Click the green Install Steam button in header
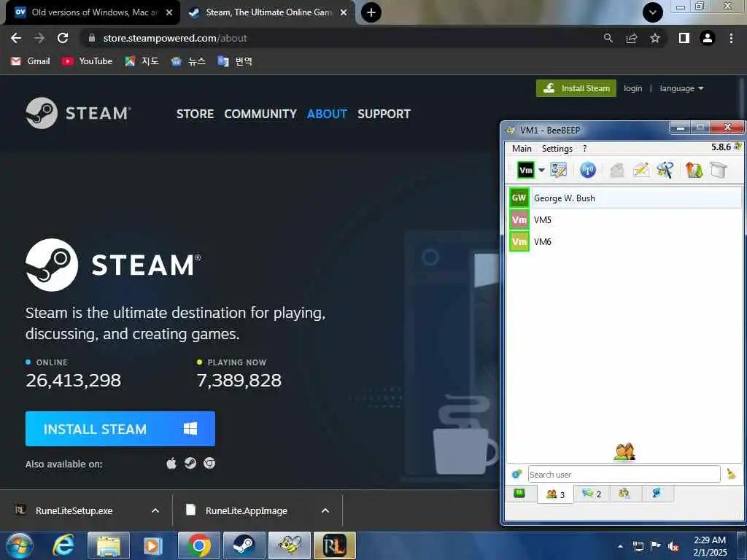The height and width of the screenshot is (560, 747). pyautogui.click(x=576, y=88)
